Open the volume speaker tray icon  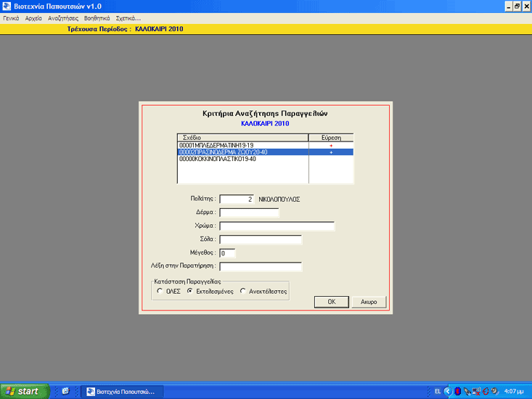495,392
